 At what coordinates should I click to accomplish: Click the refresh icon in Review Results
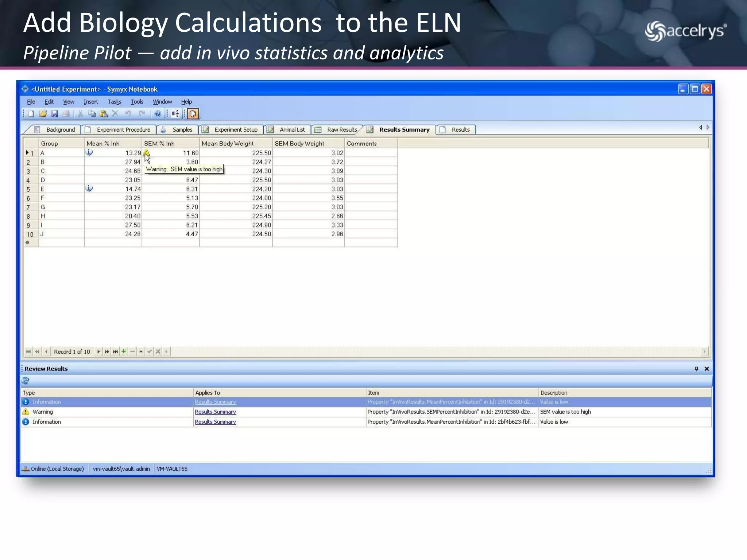pyautogui.click(x=26, y=381)
